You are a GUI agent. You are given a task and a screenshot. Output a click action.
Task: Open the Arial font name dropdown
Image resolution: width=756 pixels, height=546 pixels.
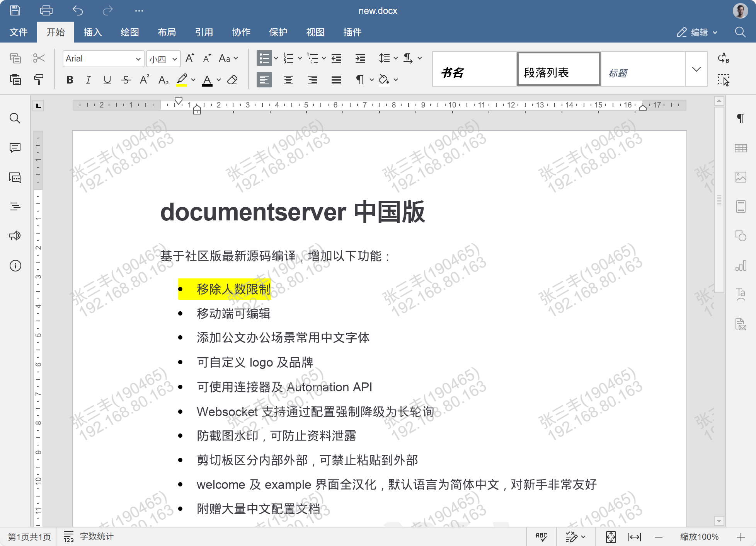click(138, 59)
